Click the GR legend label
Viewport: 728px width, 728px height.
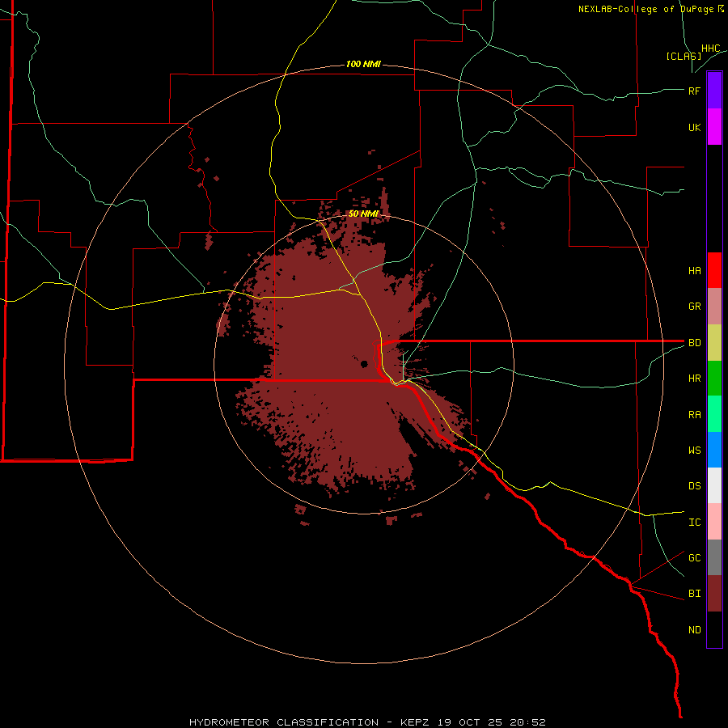694,307
